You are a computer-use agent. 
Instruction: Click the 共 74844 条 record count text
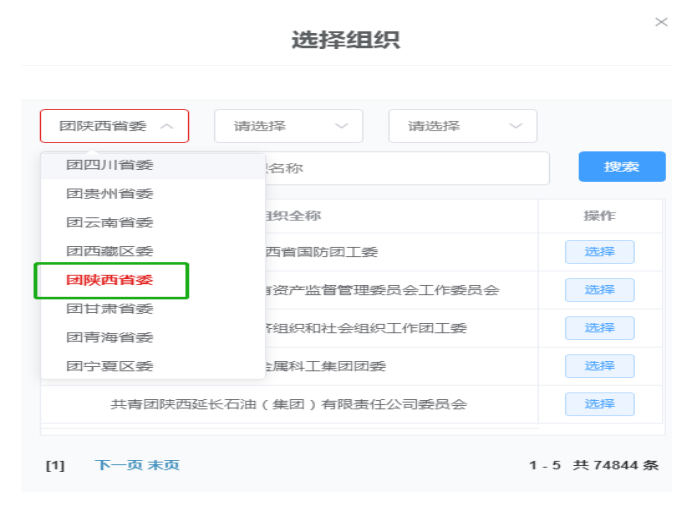coord(616,465)
